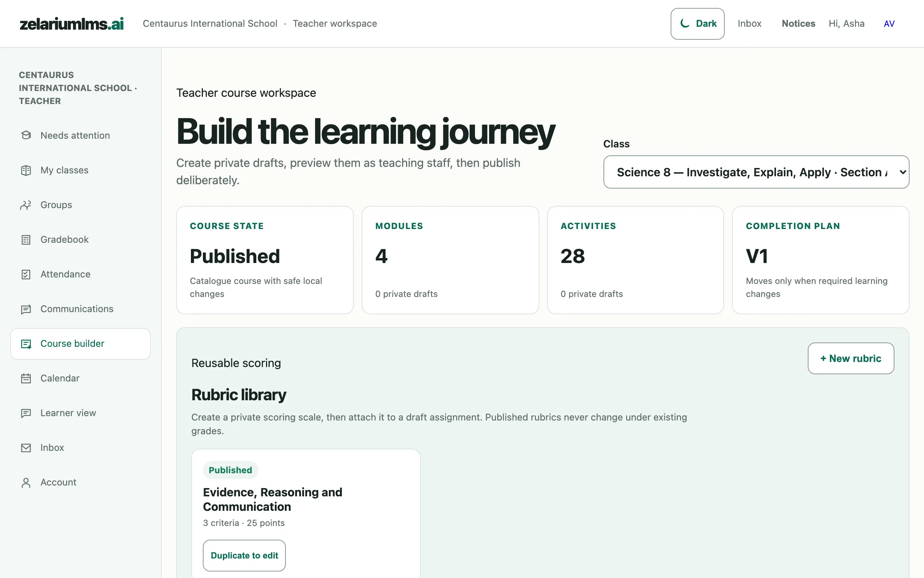The width and height of the screenshot is (924, 578).
Task: Click the Gradebook icon in sidebar
Action: click(26, 240)
